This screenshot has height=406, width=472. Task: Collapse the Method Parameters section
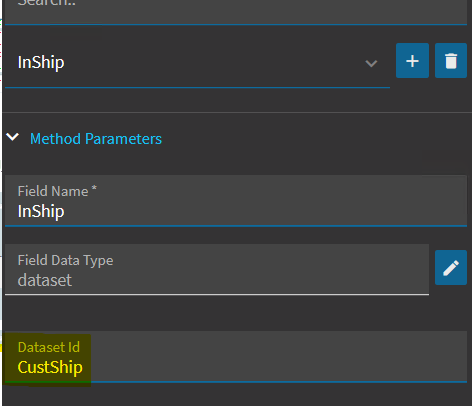[13, 137]
